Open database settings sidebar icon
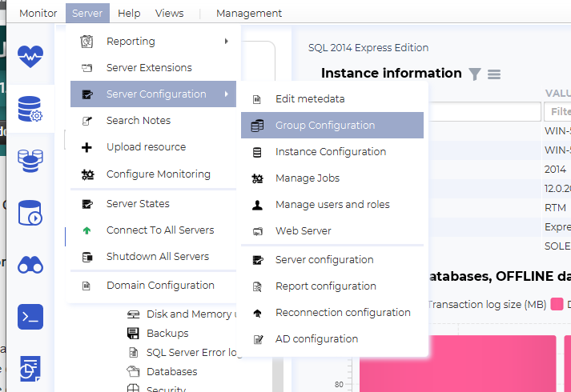The image size is (571, 392). 30,108
